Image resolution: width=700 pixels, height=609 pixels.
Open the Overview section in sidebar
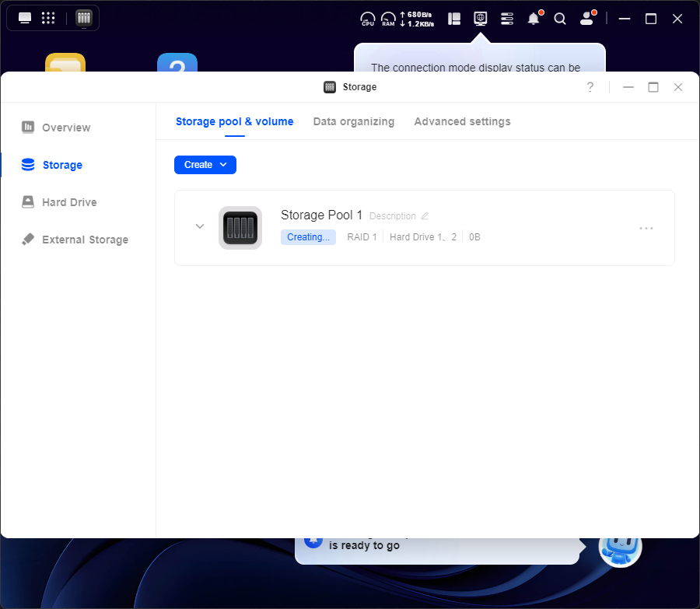65,128
